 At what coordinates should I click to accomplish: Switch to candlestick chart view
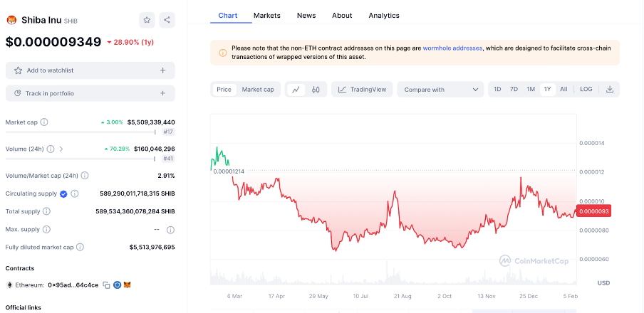(x=316, y=90)
